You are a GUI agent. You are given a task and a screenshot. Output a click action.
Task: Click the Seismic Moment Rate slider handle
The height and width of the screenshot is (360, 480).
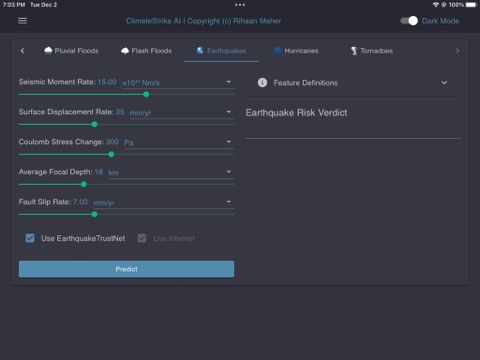click(146, 94)
